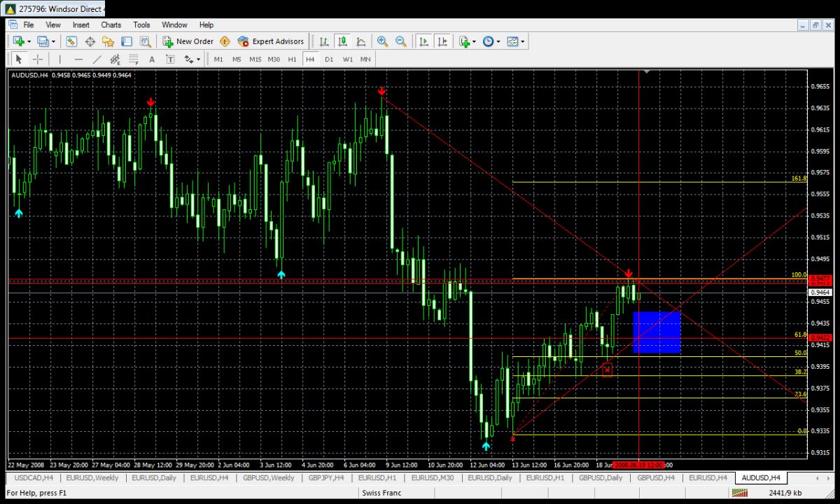This screenshot has height=504, width=840.
Task: Select the Trendline drawing tool
Action: click(97, 59)
